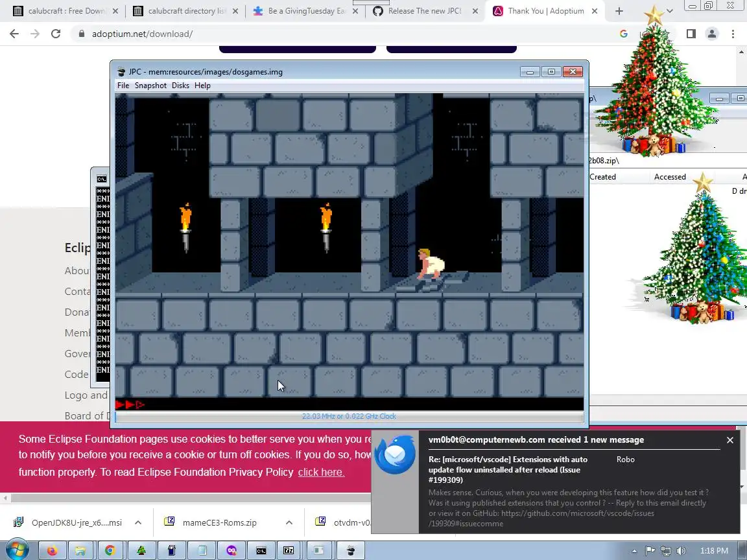The height and width of the screenshot is (560, 747).
Task: Show hidden system tray icons
Action: pos(634,551)
